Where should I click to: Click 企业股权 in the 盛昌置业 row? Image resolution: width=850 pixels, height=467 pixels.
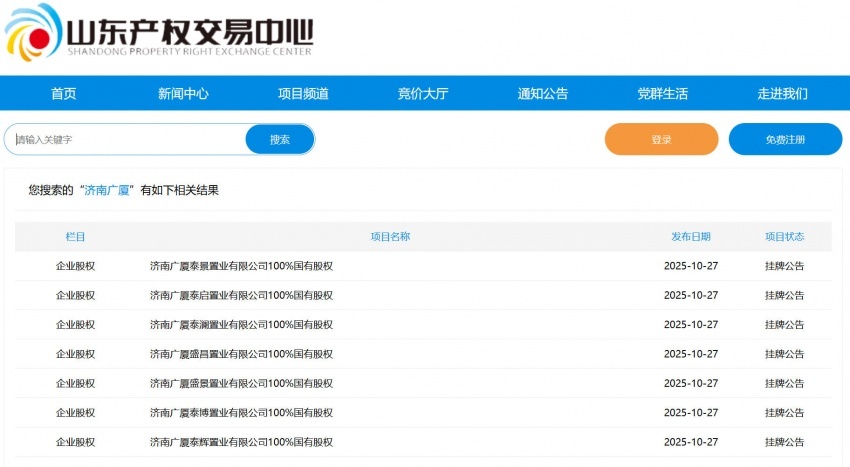(75, 354)
